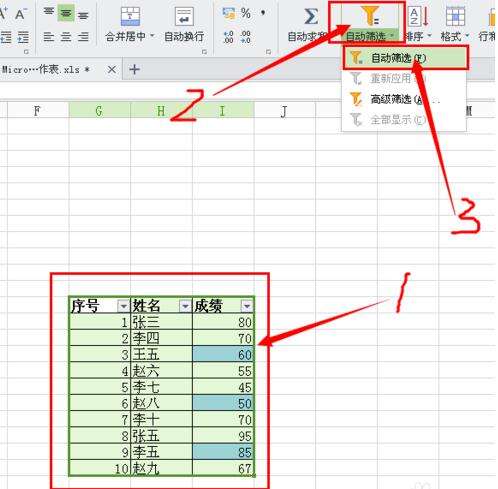
Task: Select column J header
Action: click(x=284, y=111)
